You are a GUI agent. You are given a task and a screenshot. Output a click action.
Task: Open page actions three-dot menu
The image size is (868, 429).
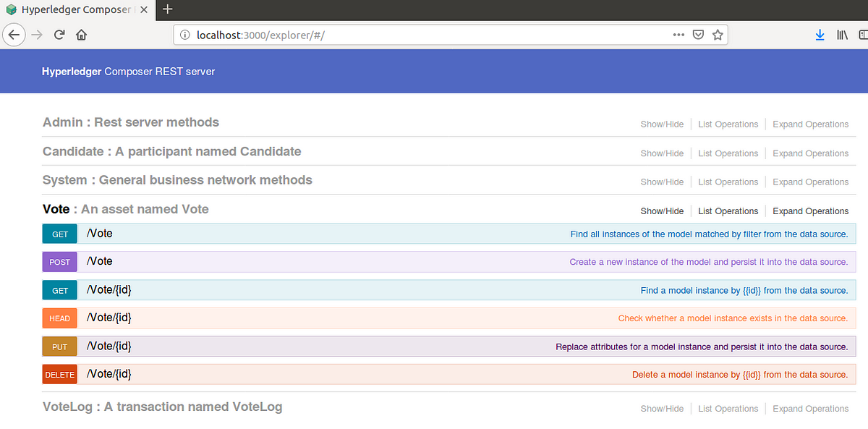pos(678,35)
